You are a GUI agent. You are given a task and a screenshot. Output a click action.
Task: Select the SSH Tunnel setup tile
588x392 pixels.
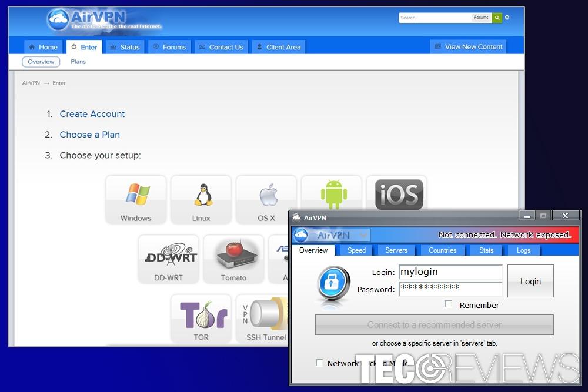click(262, 319)
